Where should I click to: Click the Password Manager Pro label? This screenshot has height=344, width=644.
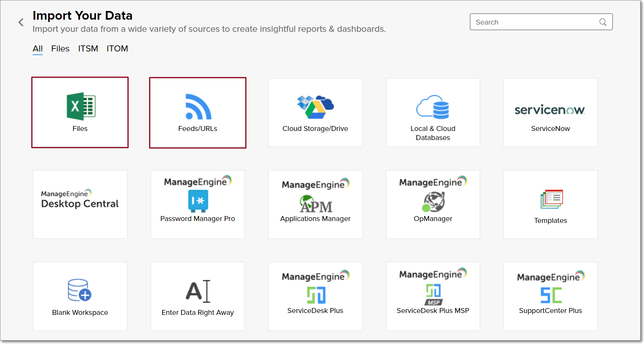198,219
